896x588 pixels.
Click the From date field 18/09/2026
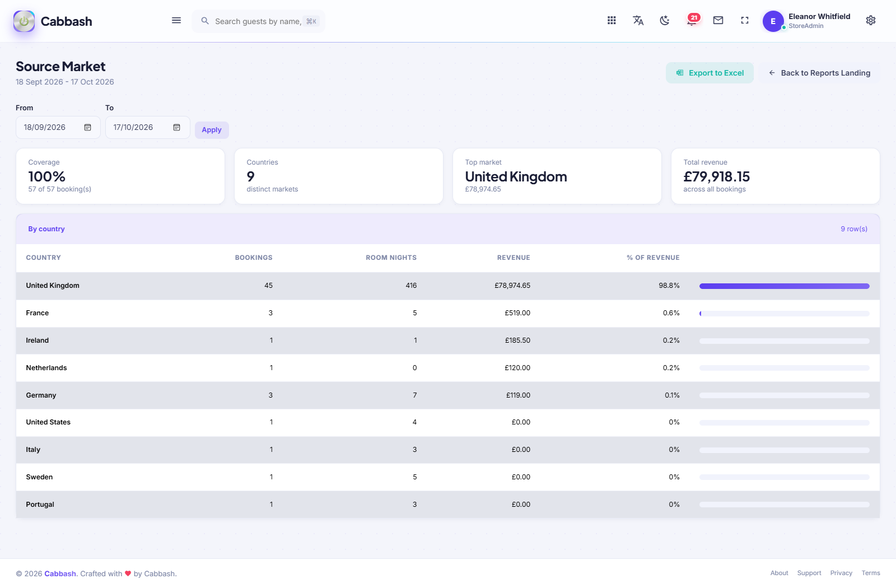coord(58,128)
